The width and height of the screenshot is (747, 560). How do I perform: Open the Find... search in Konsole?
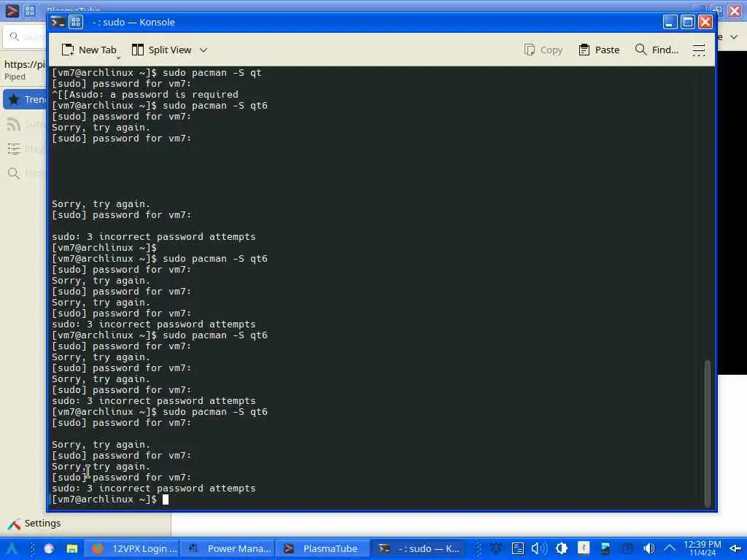(x=657, y=50)
